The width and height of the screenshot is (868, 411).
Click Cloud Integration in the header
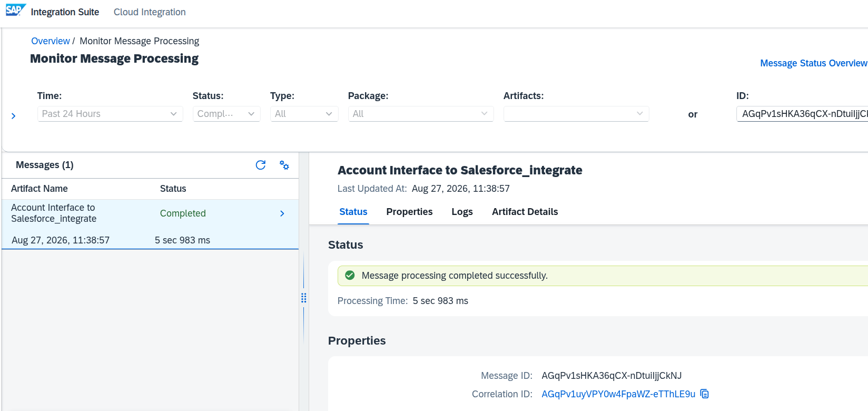[x=150, y=12]
